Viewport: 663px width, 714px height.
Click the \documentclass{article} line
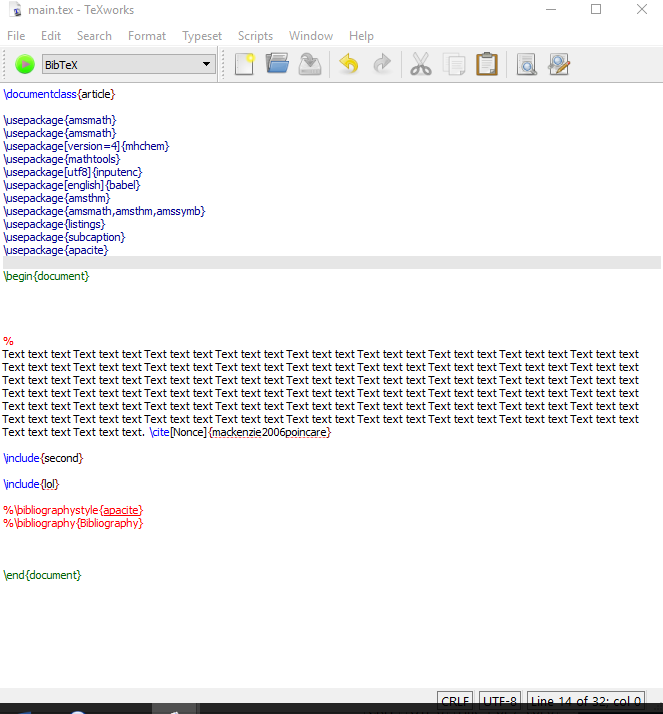[59, 94]
